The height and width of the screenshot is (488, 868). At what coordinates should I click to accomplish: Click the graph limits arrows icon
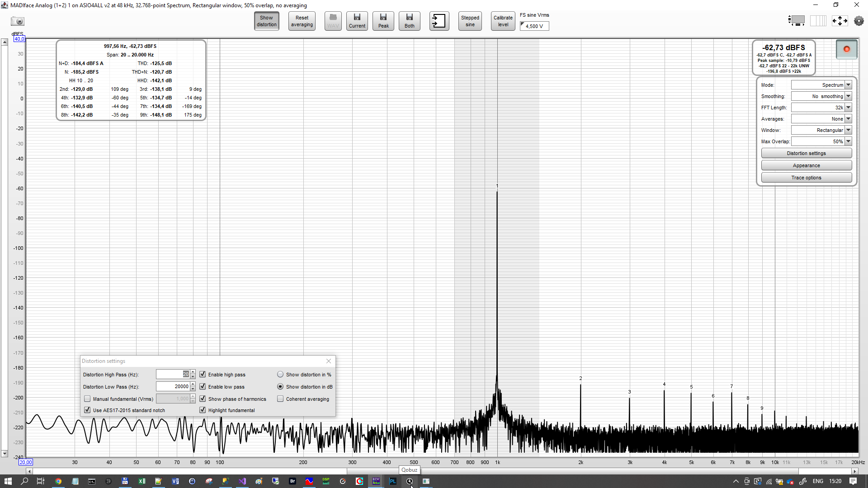point(840,21)
